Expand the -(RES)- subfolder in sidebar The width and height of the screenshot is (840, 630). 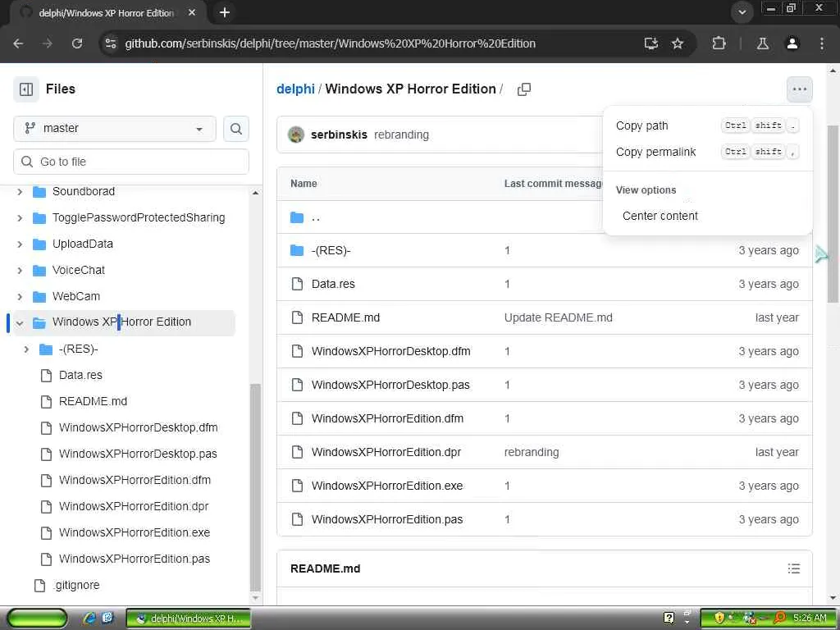click(26, 349)
